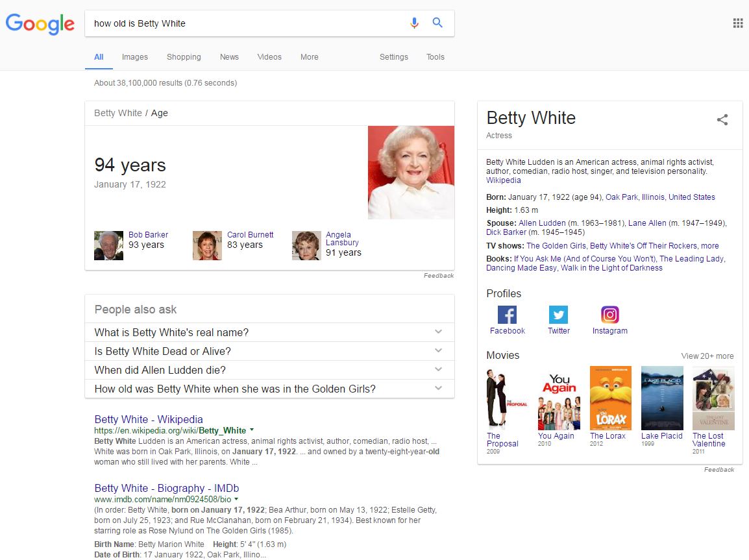Screen dimensions: 749x560
Task: Open The Golden Girls TV show link
Action: [556, 246]
